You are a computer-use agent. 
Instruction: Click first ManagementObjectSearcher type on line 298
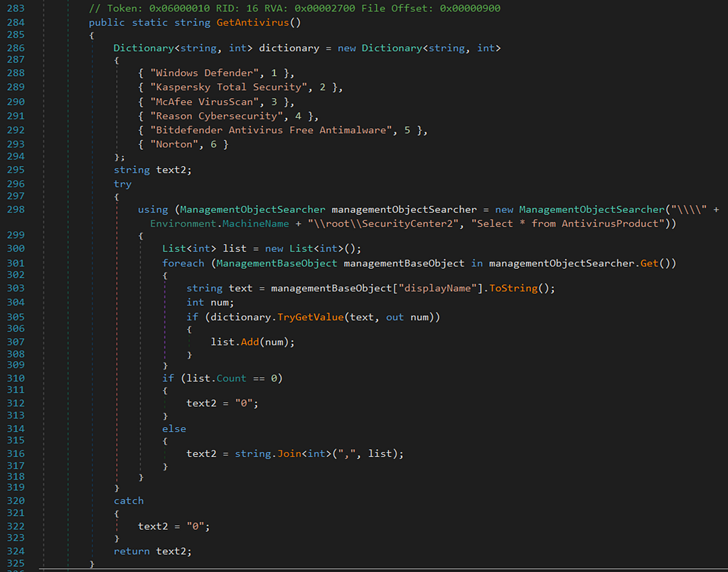pyautogui.click(x=252, y=210)
